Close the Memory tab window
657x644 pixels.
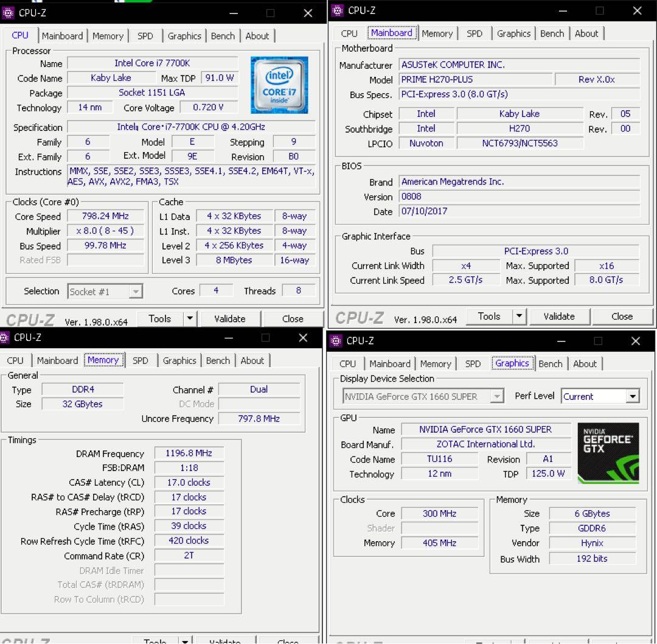[304, 338]
